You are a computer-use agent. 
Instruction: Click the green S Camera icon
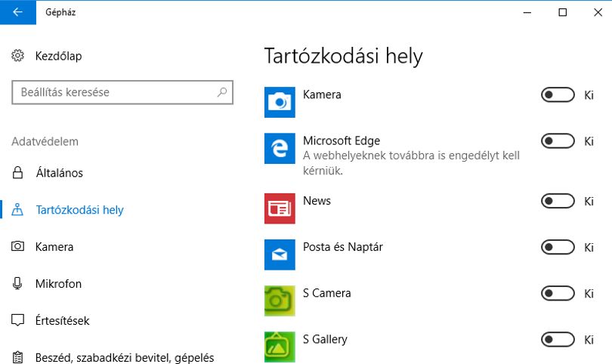click(280, 301)
